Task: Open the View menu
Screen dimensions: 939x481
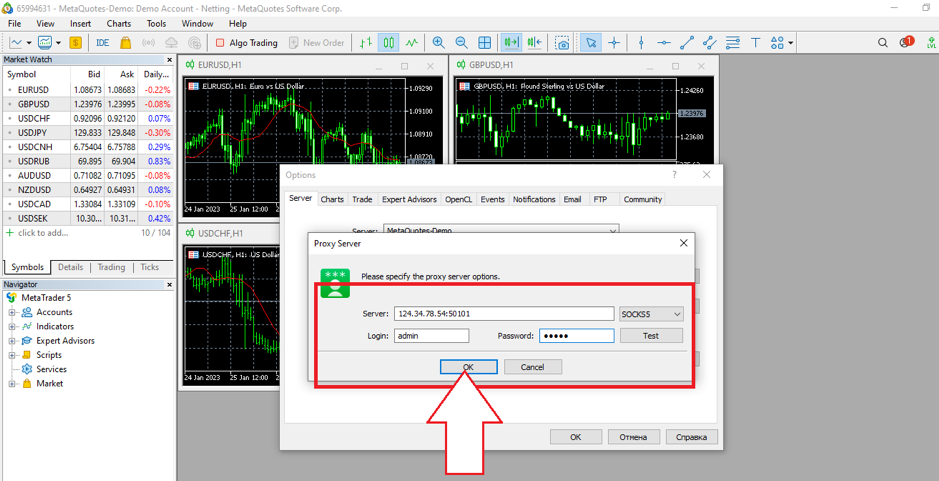Action: pos(46,24)
